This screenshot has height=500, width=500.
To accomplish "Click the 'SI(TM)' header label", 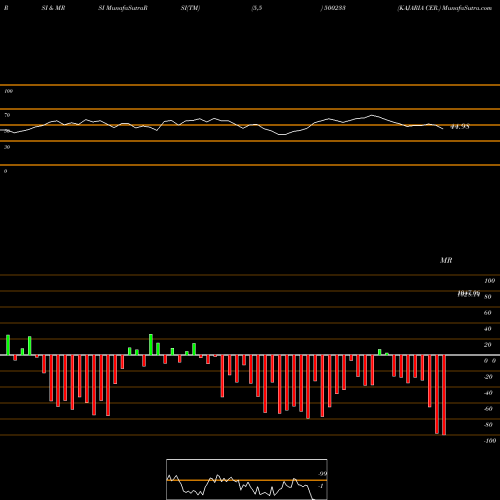I will click(x=190, y=8).
